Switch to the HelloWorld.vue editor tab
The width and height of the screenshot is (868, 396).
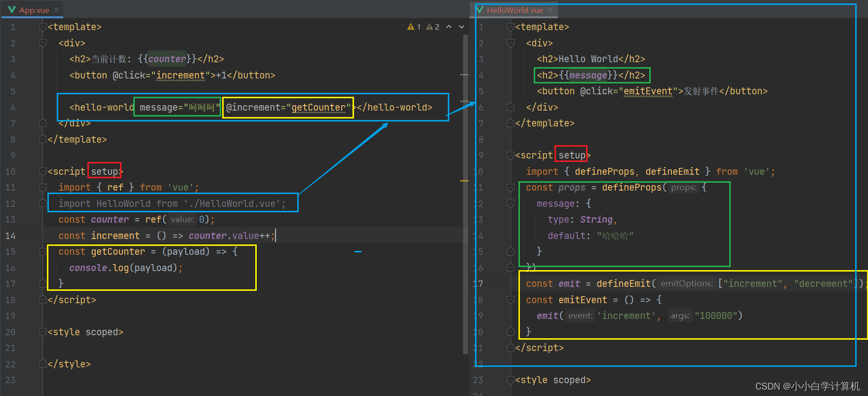click(x=514, y=10)
